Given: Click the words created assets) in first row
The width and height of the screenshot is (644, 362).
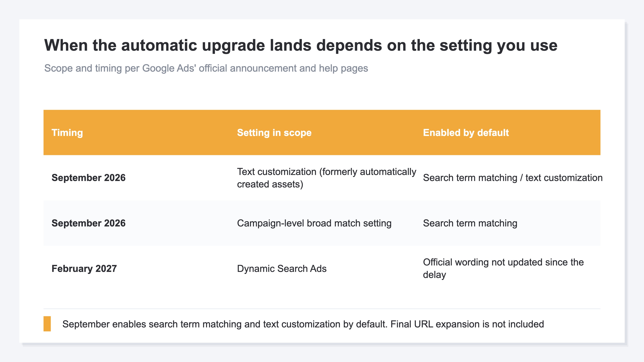Looking at the screenshot, I should (x=270, y=184).
